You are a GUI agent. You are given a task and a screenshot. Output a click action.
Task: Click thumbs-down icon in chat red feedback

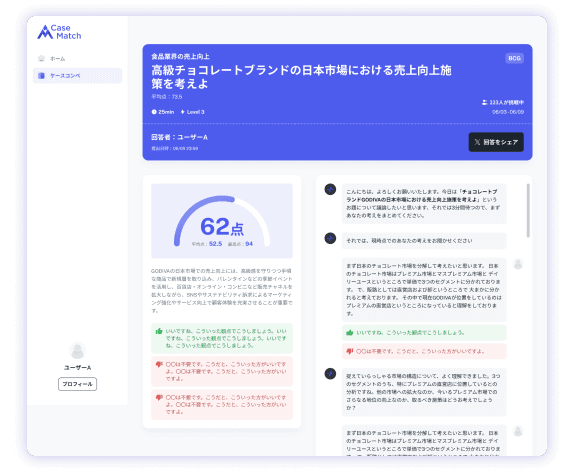click(x=350, y=351)
